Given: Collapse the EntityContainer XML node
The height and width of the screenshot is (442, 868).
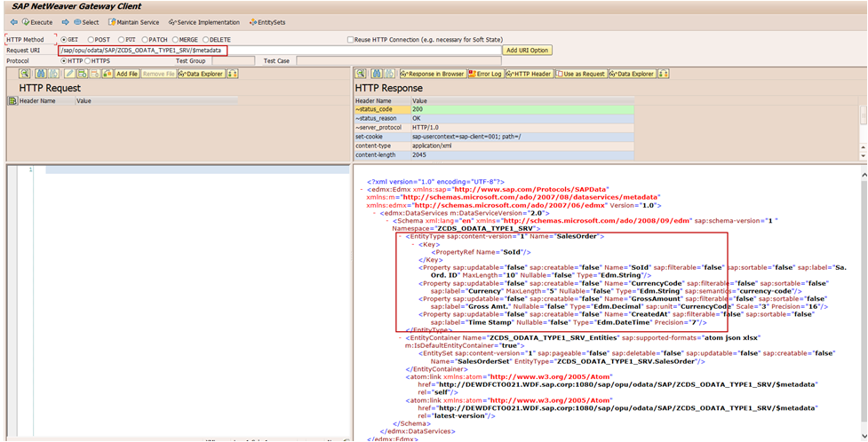Looking at the screenshot, I should 400,337.
